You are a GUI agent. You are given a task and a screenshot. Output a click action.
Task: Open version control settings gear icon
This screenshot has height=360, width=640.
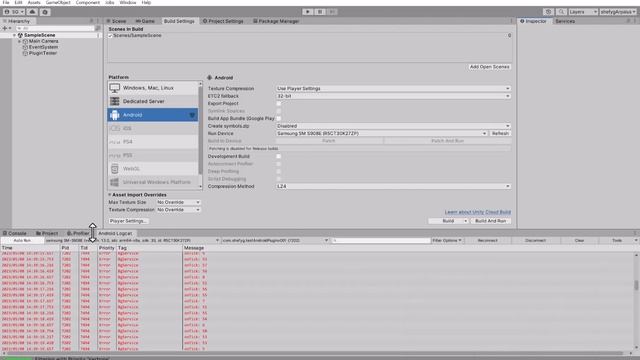coord(45,12)
